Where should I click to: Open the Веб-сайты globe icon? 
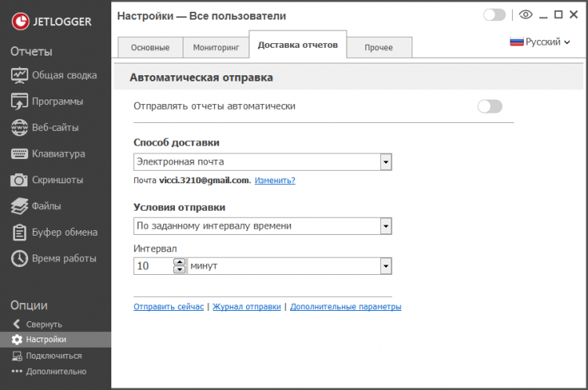pos(20,128)
